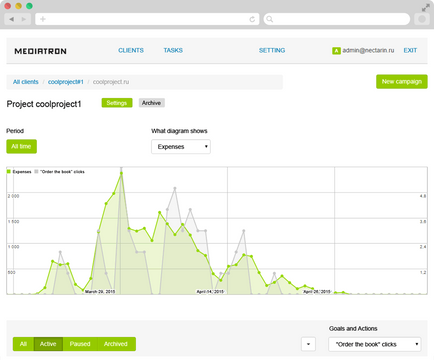Click the plus icon in address bar
The image size is (434, 360).
(x=43, y=19)
